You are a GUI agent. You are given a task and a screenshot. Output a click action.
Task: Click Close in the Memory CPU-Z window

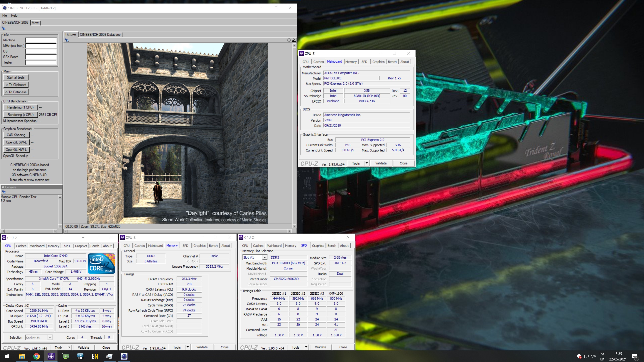(224, 347)
